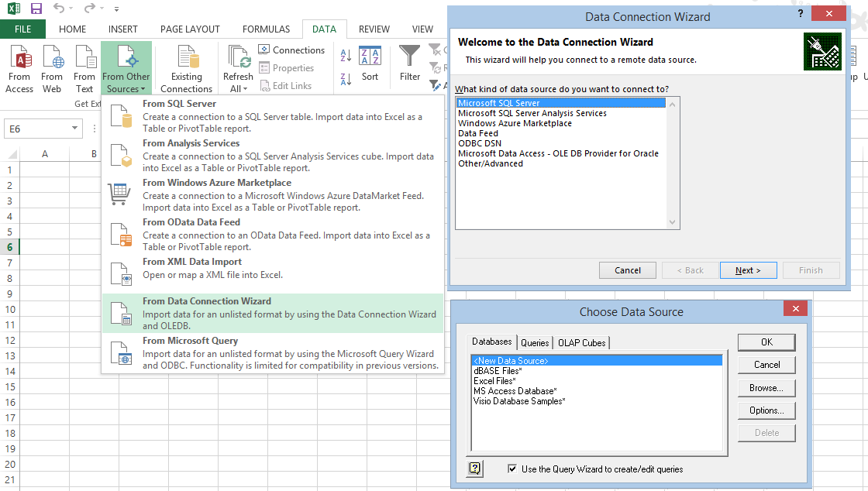
Task: Select MS Access Database* entry
Action: coord(597,391)
